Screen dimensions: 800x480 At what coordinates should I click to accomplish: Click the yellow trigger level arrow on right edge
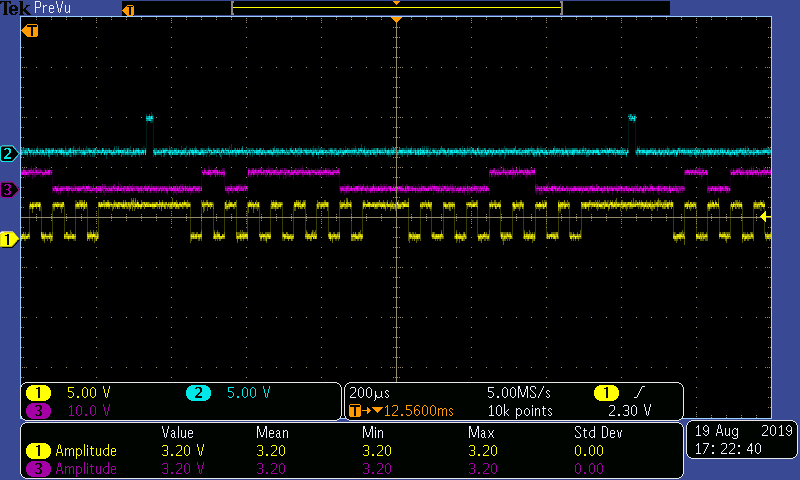point(765,217)
